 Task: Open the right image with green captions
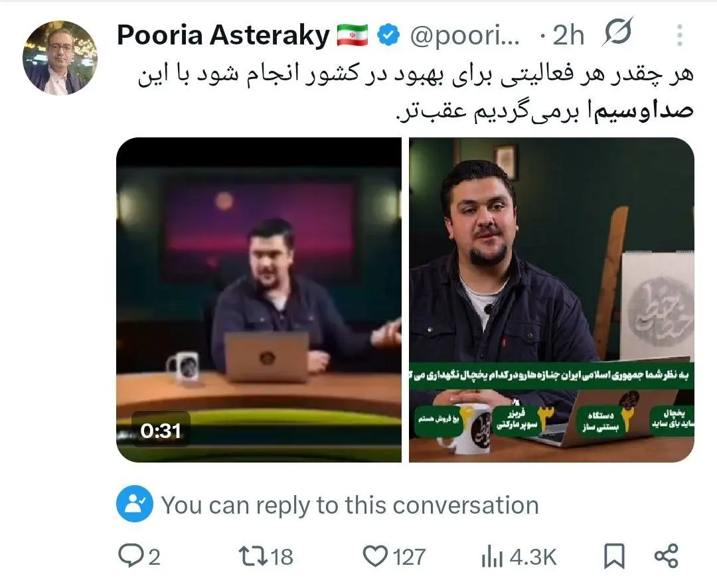point(552,300)
